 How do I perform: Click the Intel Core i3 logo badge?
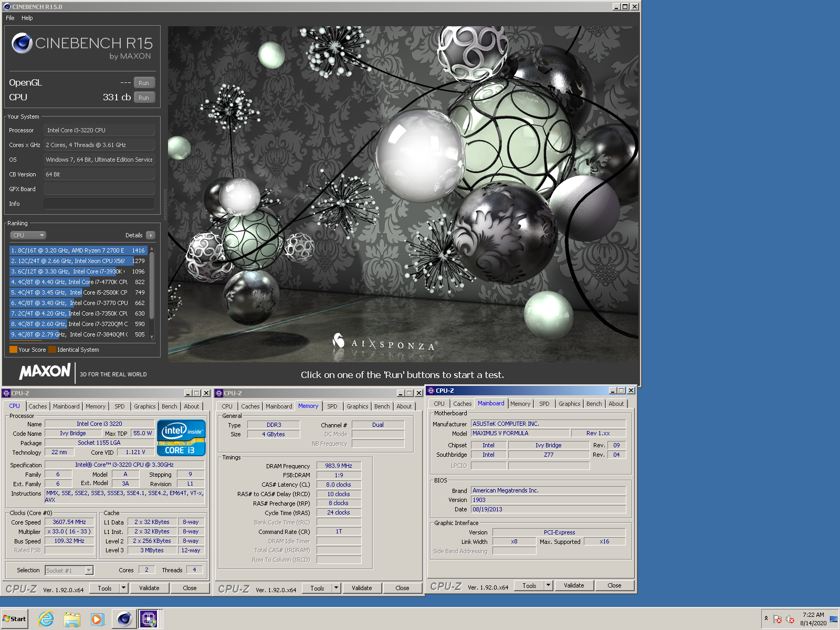pos(181,438)
